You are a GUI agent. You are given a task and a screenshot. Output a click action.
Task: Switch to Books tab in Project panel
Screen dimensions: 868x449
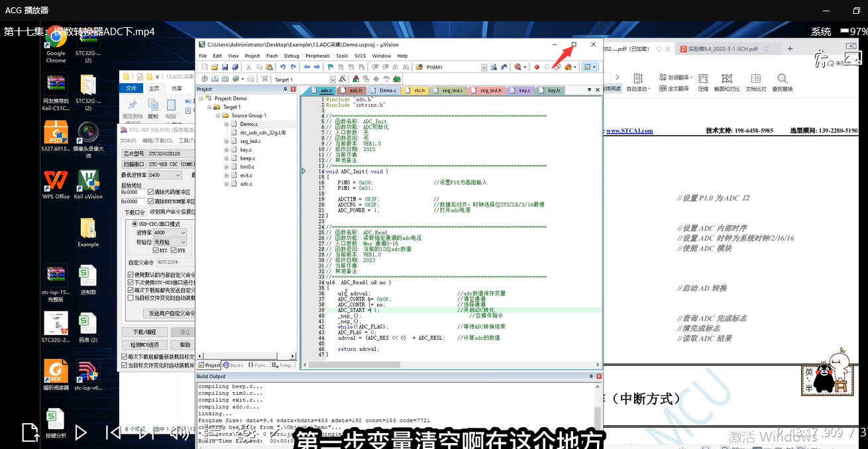(233, 365)
